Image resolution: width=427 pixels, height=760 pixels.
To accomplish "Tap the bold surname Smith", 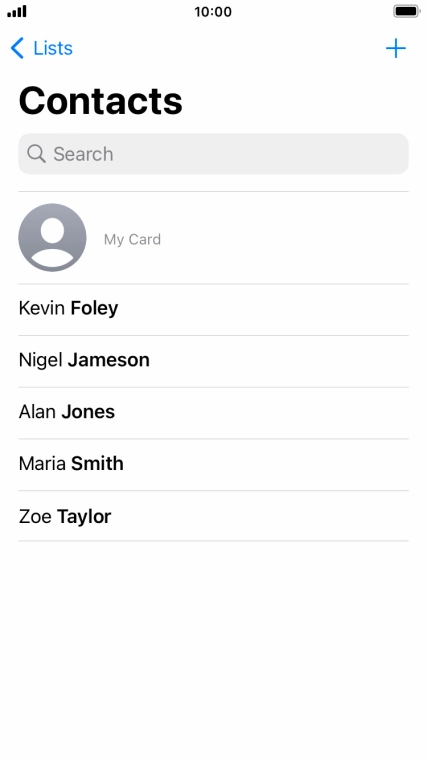I will point(97,463).
